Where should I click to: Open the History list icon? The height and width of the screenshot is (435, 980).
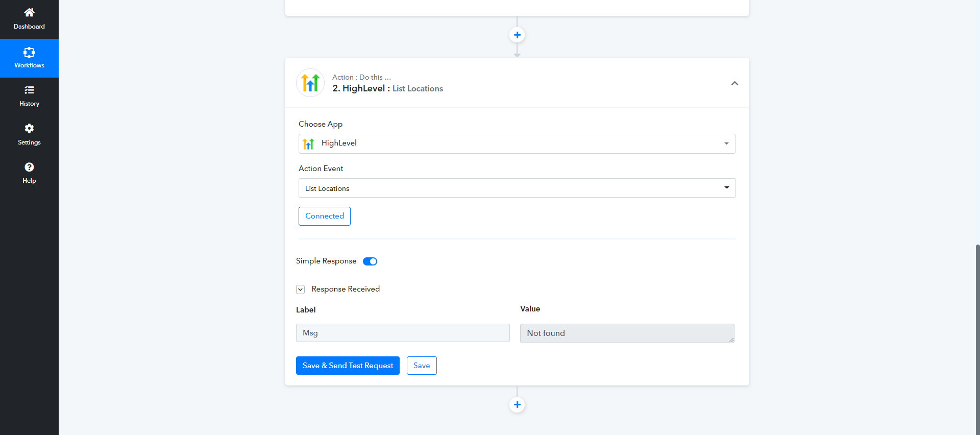[x=29, y=90]
